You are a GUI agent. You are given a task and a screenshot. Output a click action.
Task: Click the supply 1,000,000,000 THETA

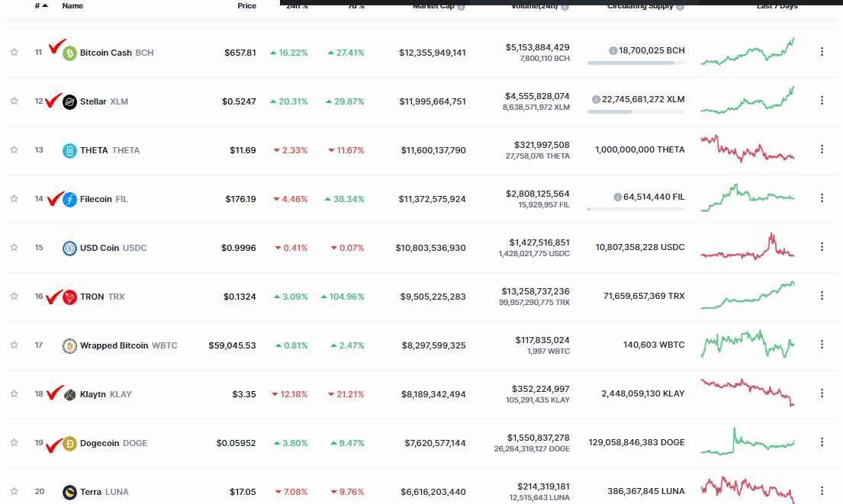(640, 150)
